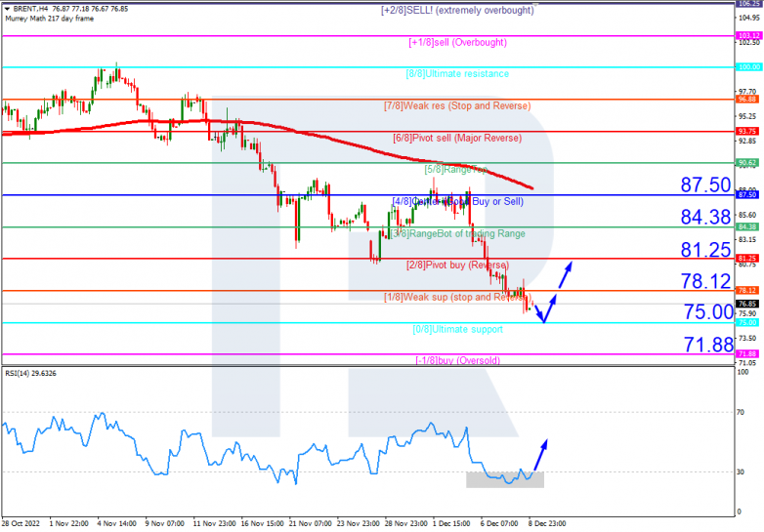Select the [+2/8]SELL! extremely overbought label
This screenshot has height=532, width=764.
[457, 10]
